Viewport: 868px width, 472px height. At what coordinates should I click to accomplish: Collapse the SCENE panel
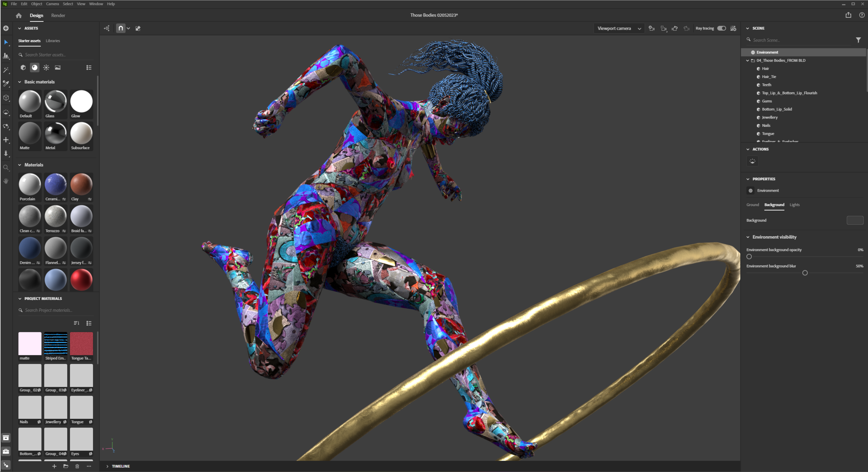747,28
